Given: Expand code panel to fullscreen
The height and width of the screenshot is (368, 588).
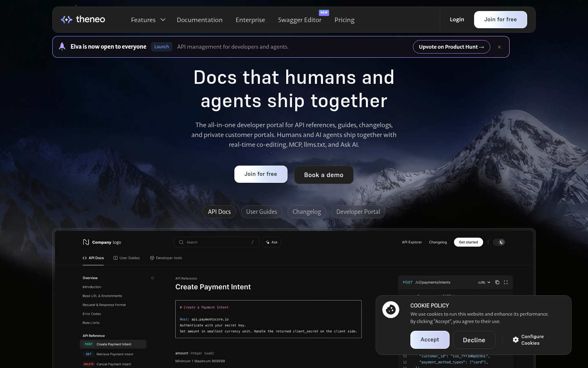Looking at the screenshot, I should pyautogui.click(x=506, y=282).
